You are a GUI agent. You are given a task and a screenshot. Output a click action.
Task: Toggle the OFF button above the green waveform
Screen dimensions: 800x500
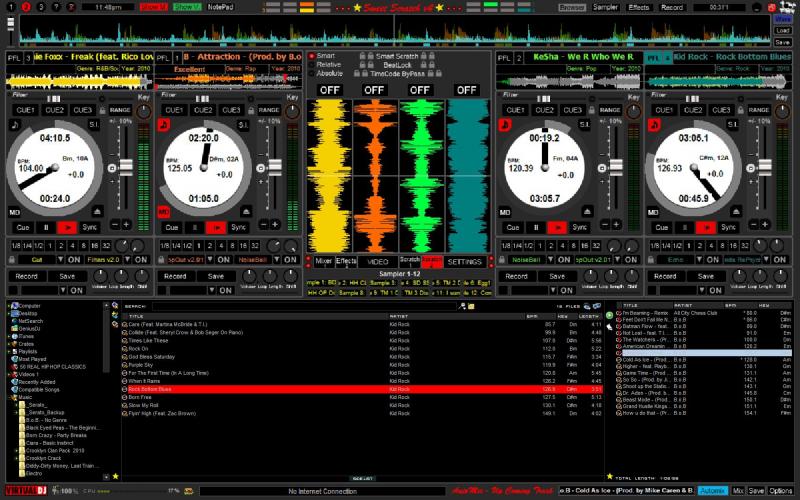click(x=420, y=90)
